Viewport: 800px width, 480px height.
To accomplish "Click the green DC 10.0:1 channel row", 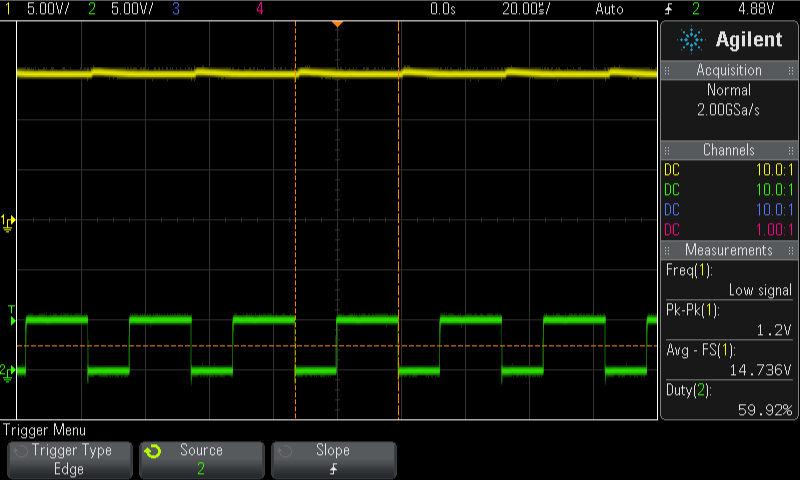I will 729,190.
